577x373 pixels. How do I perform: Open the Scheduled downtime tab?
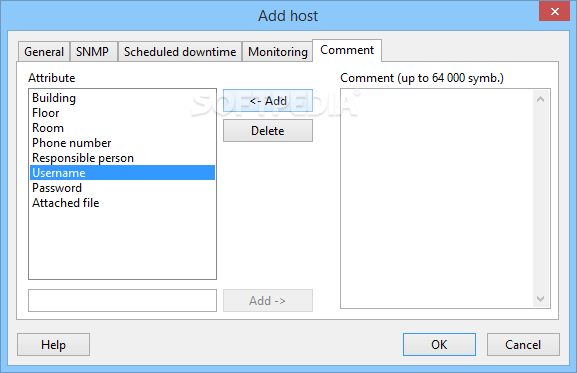(180, 51)
